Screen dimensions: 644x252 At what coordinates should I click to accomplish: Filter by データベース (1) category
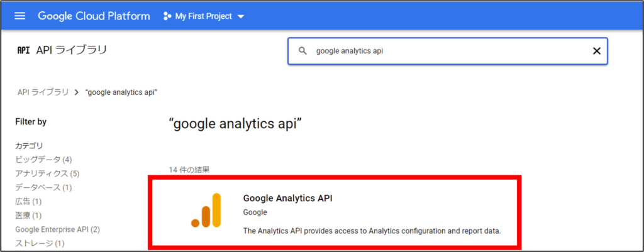(x=43, y=187)
